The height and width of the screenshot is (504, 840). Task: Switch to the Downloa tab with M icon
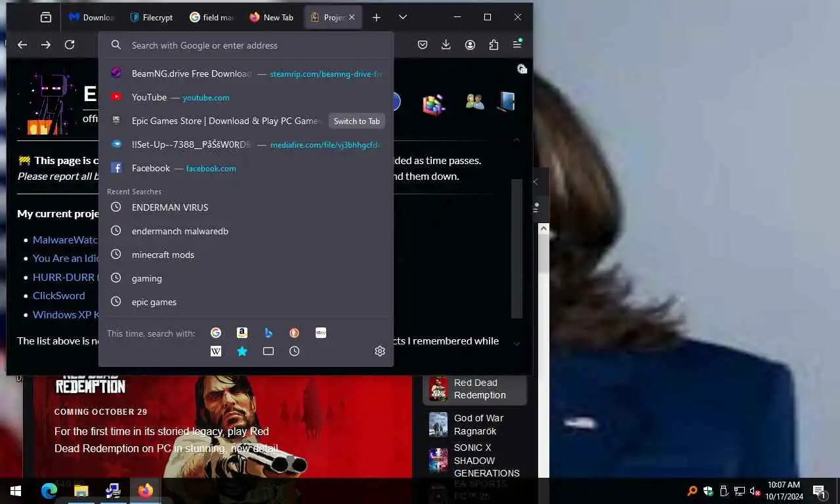click(92, 18)
